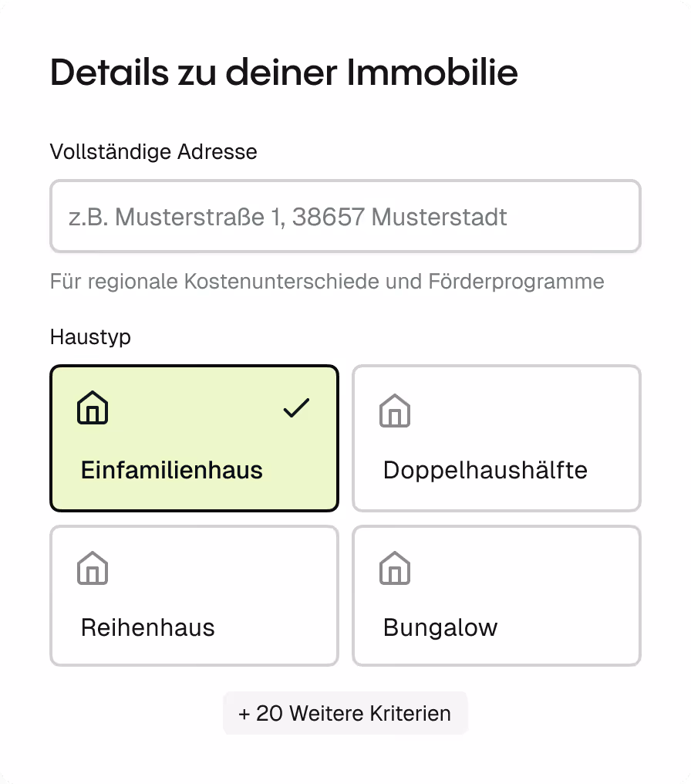Click the Bungalow text label
The width and height of the screenshot is (691, 784).
pos(439,627)
